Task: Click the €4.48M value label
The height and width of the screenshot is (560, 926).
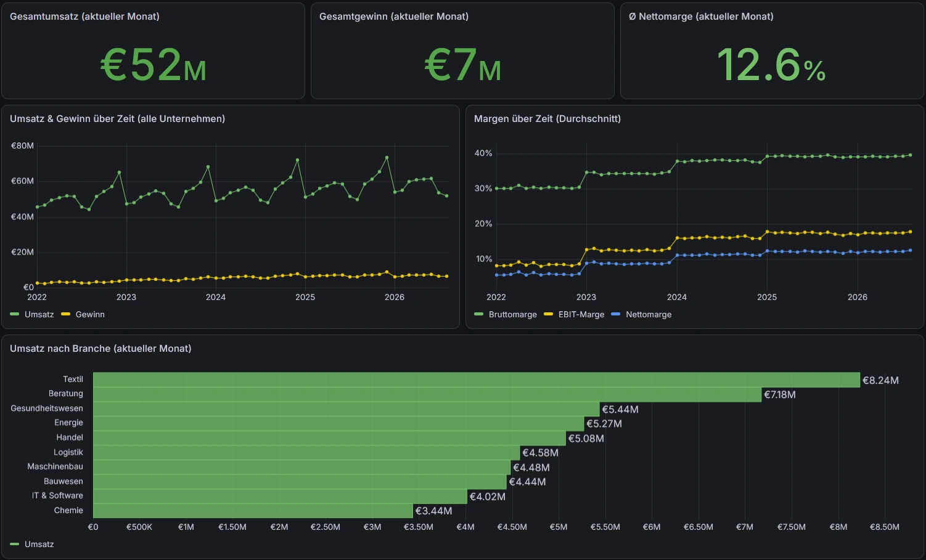Action: point(531,468)
